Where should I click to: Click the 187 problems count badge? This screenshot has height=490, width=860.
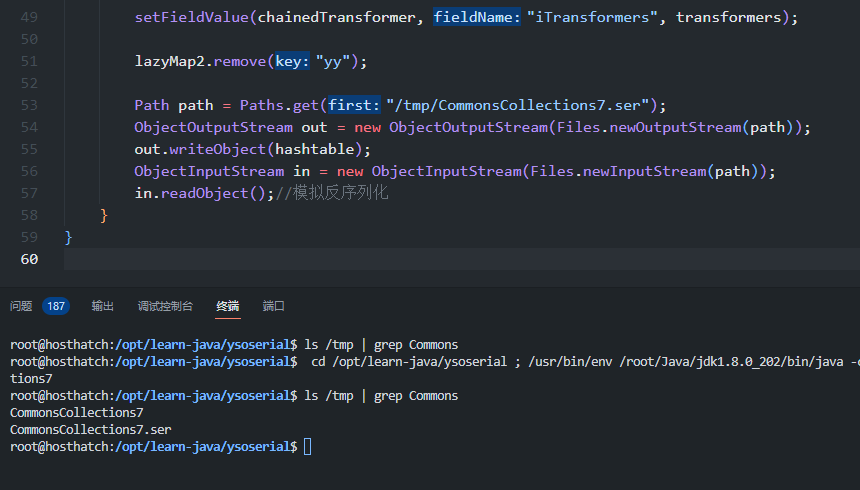(56, 306)
